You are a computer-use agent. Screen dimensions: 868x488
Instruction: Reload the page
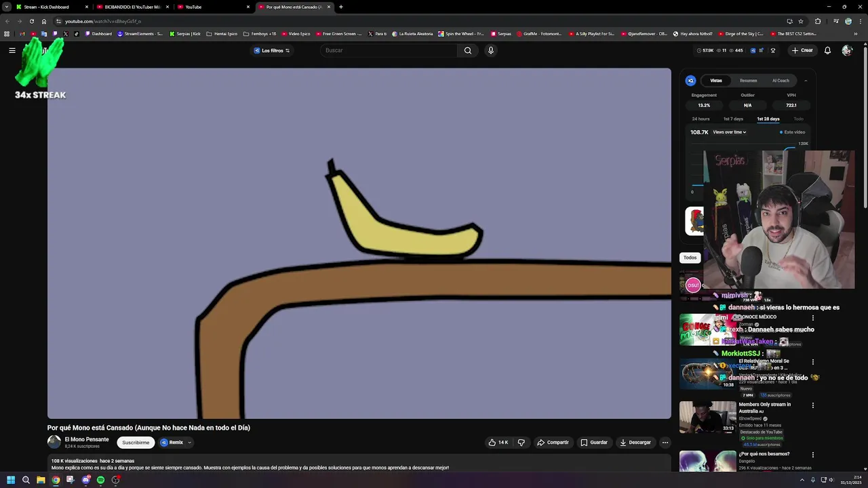coord(31,21)
